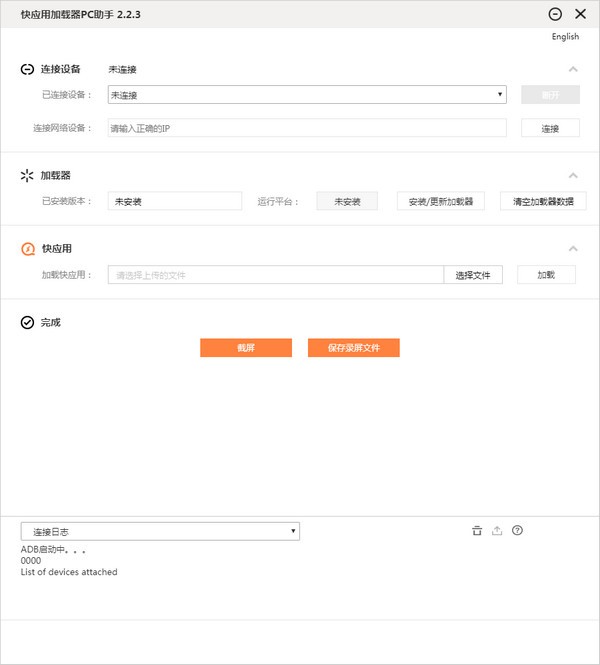Screen dimensions: 600x665
Task: Open the help question mark icon
Action: pyautogui.click(x=517, y=531)
